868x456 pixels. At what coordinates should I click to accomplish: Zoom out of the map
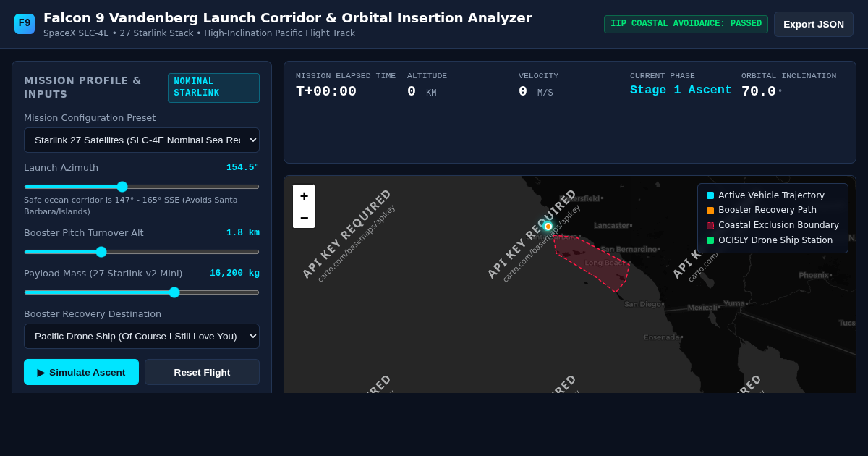304,217
